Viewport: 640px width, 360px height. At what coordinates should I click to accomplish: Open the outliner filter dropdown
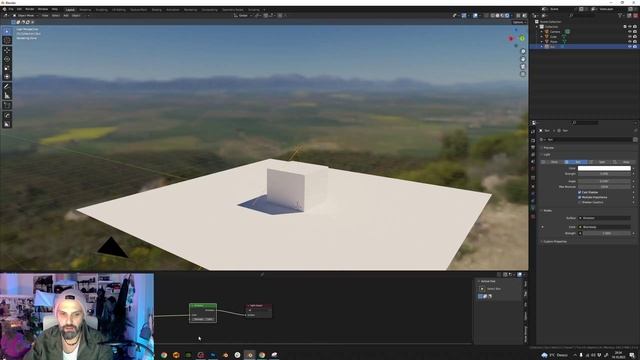(621, 16)
